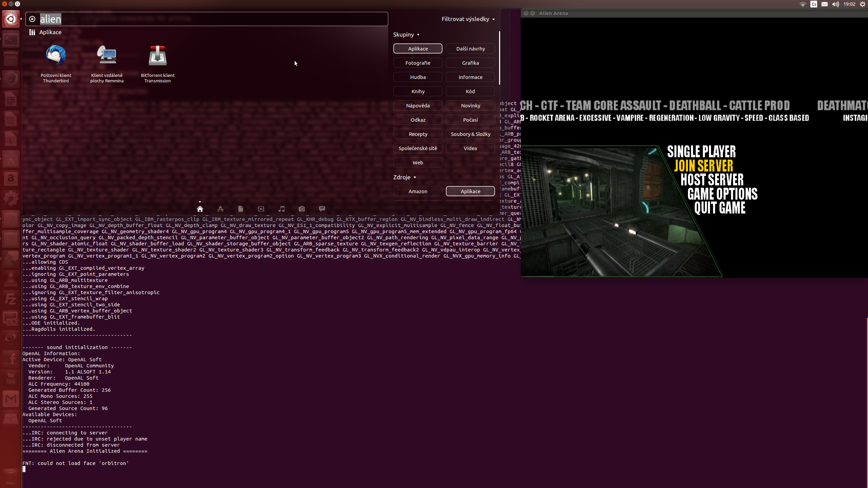Screen dimensions: 868x488
Task: Enable the 'Počasí' group filter
Action: pyautogui.click(x=470, y=120)
